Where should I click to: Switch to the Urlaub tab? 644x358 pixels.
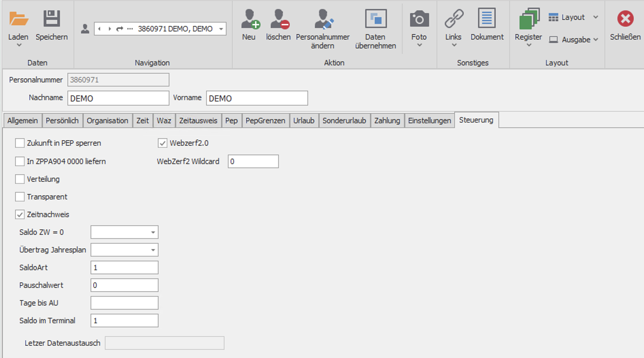tap(304, 121)
